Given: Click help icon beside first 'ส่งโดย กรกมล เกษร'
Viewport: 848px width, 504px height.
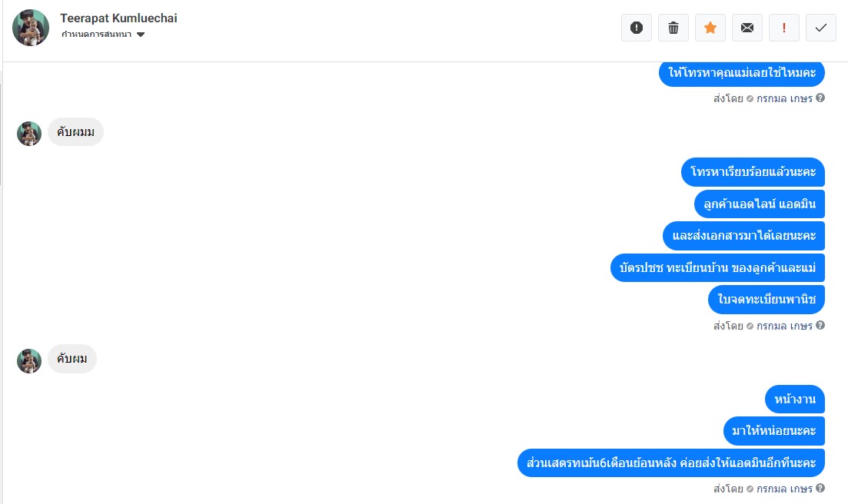Looking at the screenshot, I should click(820, 98).
